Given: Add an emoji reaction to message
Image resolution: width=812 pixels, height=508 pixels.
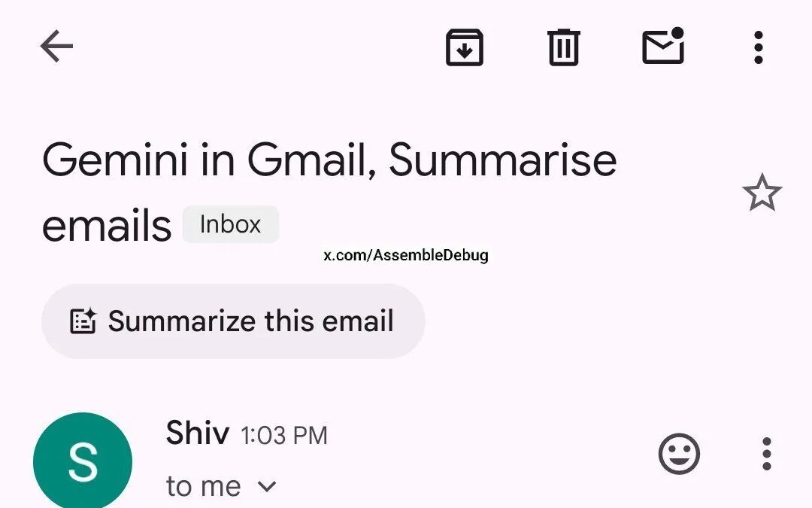Looking at the screenshot, I should 679,454.
